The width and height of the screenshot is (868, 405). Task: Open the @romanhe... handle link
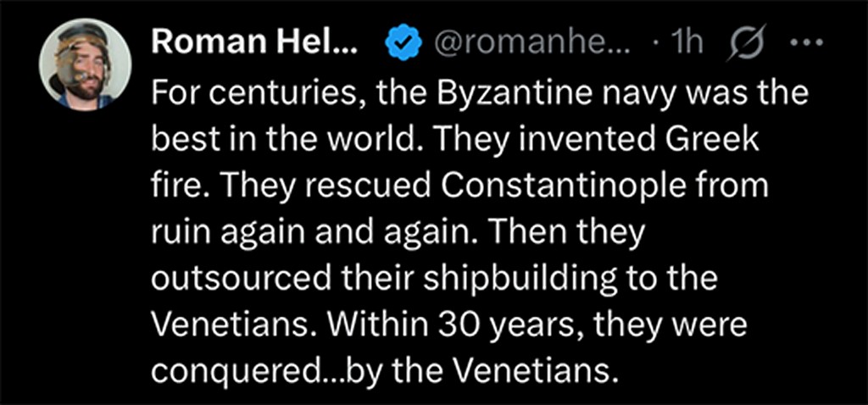click(529, 43)
